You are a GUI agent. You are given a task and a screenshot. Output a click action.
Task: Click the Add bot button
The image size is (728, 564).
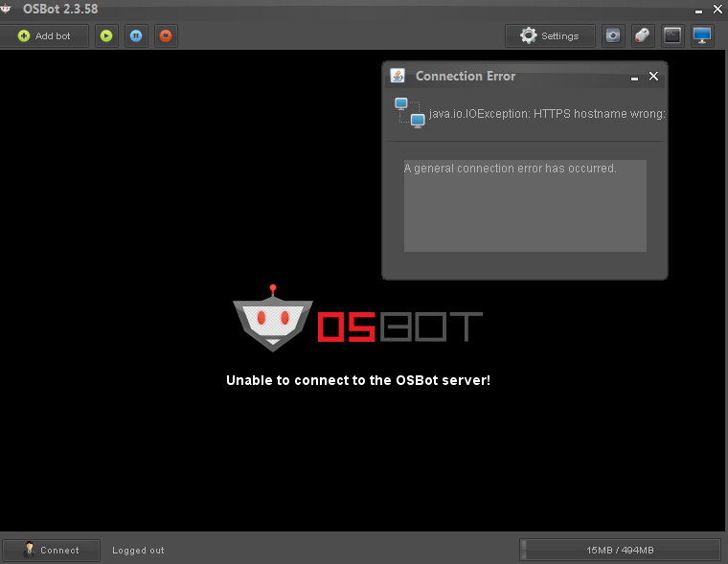(44, 35)
